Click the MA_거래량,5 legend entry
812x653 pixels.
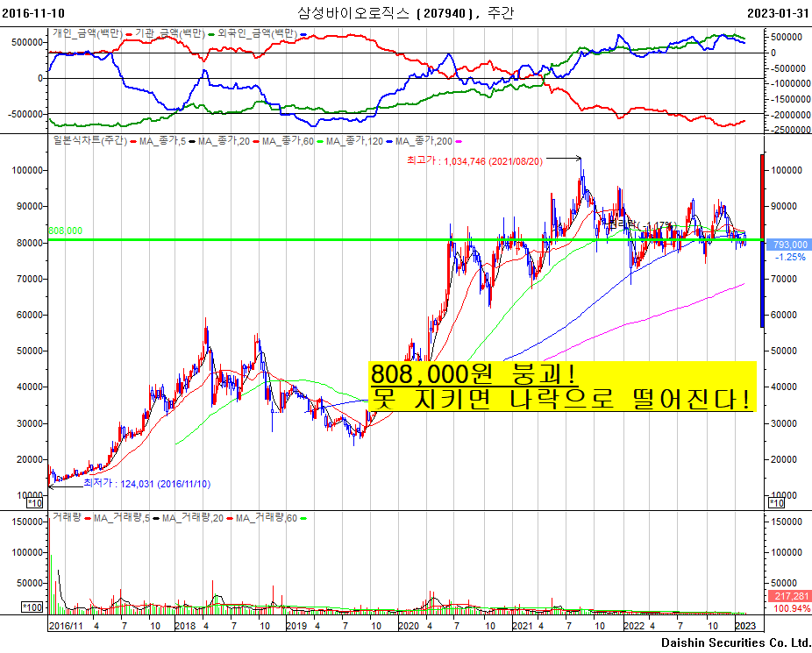(x=122, y=517)
